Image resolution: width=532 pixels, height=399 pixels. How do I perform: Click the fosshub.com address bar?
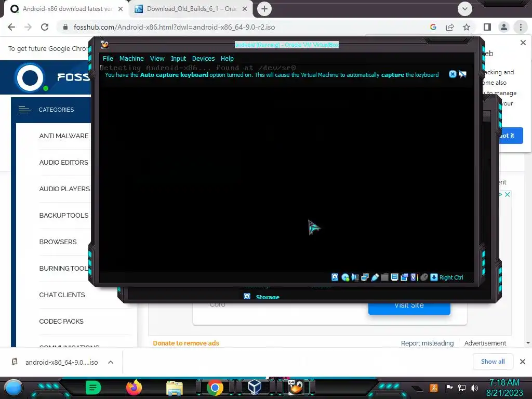click(x=244, y=27)
